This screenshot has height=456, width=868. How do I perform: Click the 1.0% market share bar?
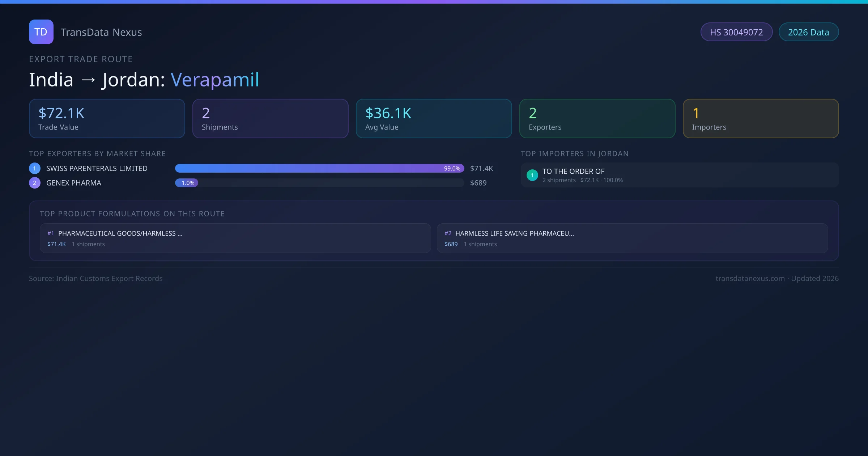tap(187, 183)
